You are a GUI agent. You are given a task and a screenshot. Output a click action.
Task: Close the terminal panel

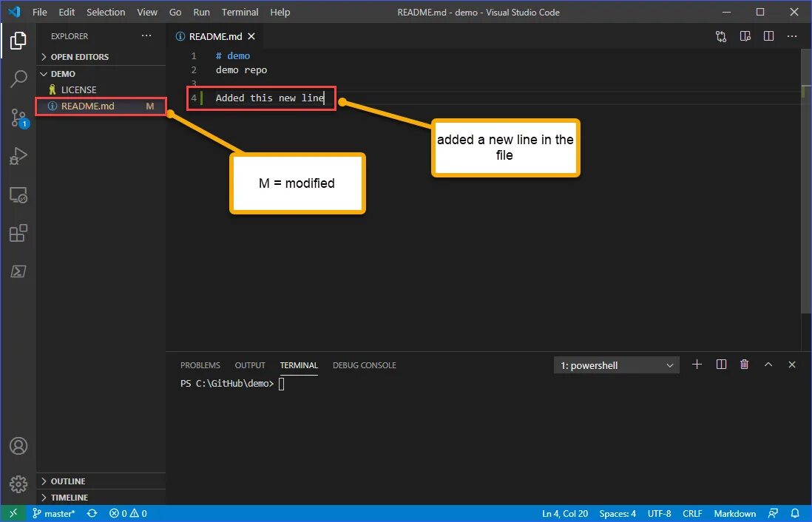tap(792, 365)
